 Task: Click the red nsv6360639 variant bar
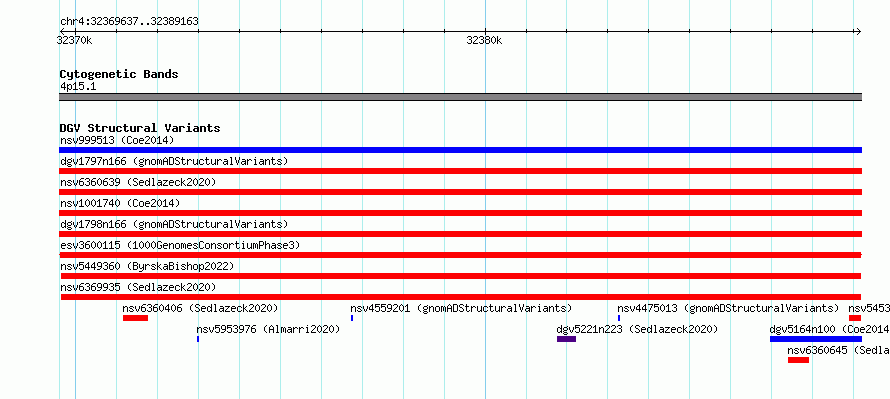point(460,192)
